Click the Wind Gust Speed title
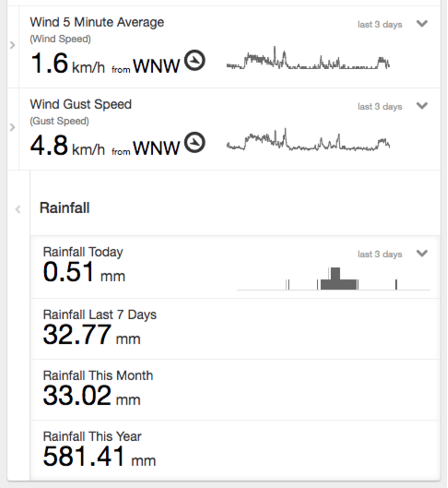 click(81, 104)
